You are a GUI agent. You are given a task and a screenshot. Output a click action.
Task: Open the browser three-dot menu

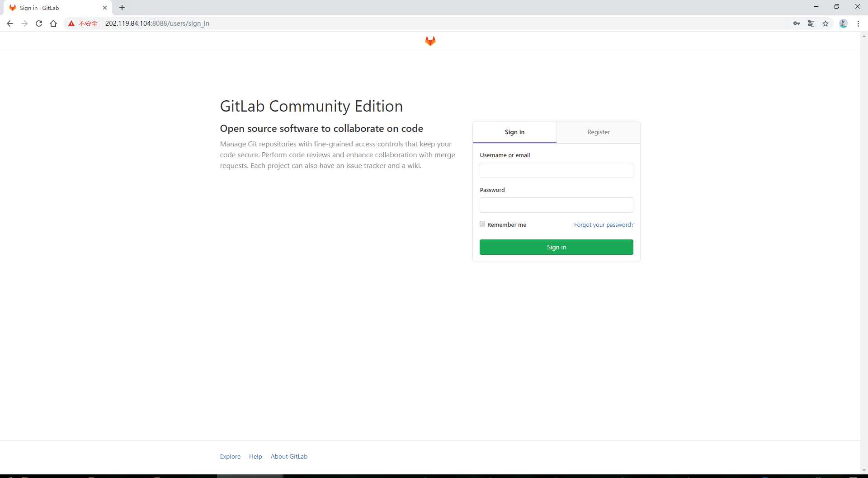pos(858,23)
